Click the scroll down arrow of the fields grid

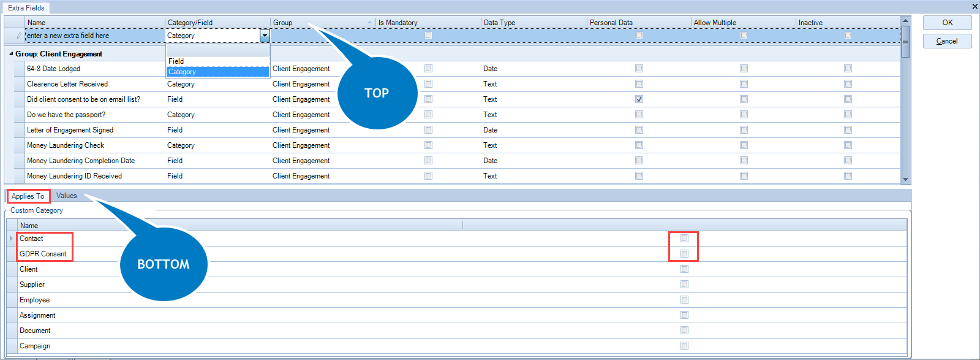[905, 180]
